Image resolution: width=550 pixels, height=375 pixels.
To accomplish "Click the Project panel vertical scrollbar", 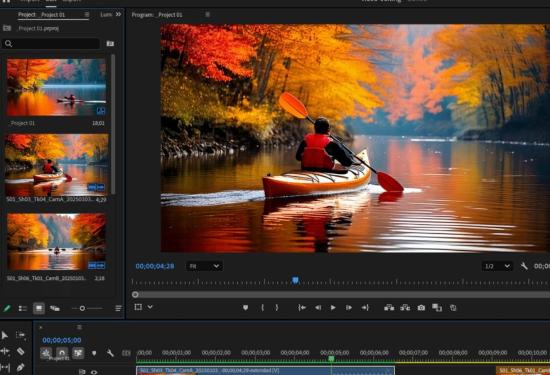I will 113,124.
